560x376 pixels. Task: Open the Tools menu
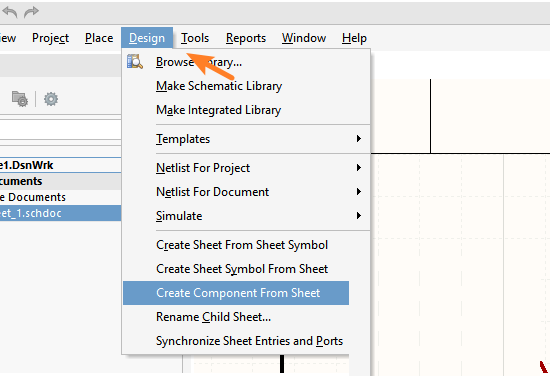pyautogui.click(x=195, y=38)
